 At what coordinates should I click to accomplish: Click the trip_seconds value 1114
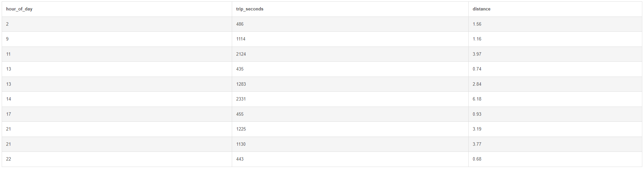241,39
